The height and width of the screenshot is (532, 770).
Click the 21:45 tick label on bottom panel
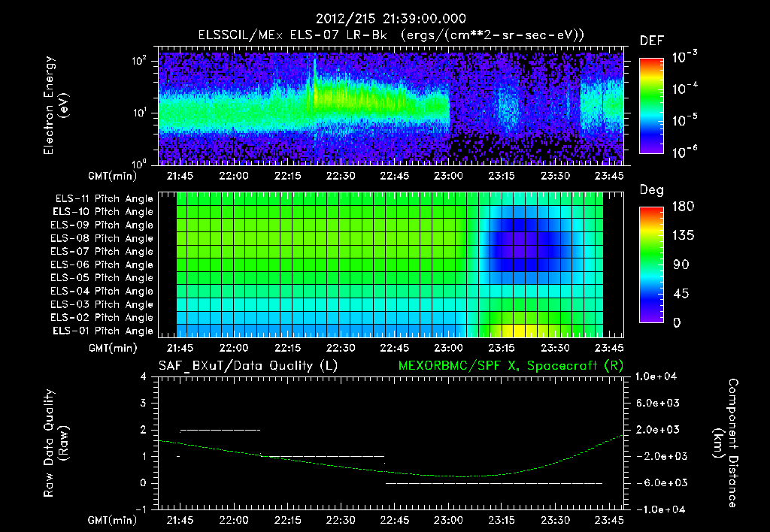[180, 520]
